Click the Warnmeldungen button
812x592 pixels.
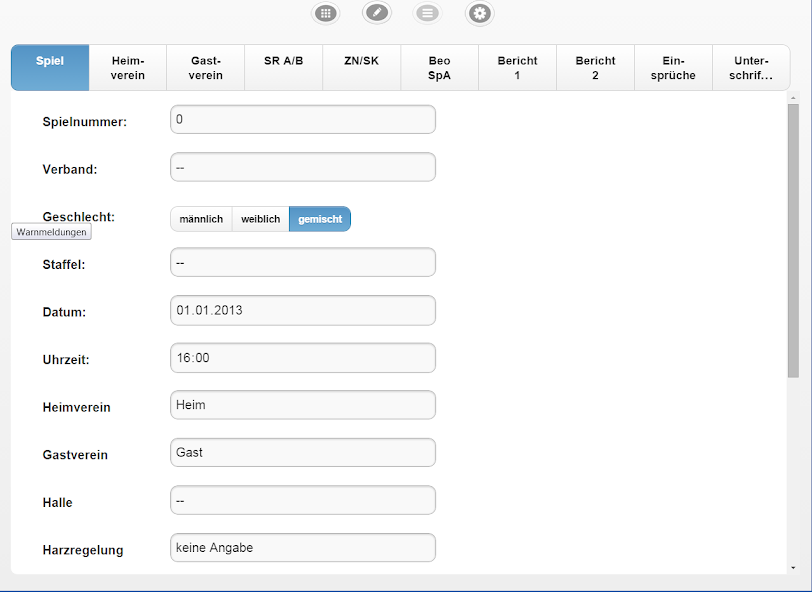[52, 232]
